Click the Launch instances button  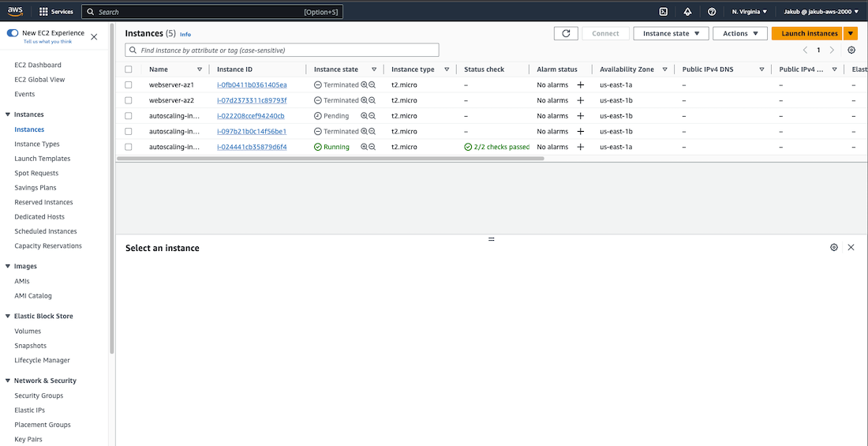coord(809,33)
